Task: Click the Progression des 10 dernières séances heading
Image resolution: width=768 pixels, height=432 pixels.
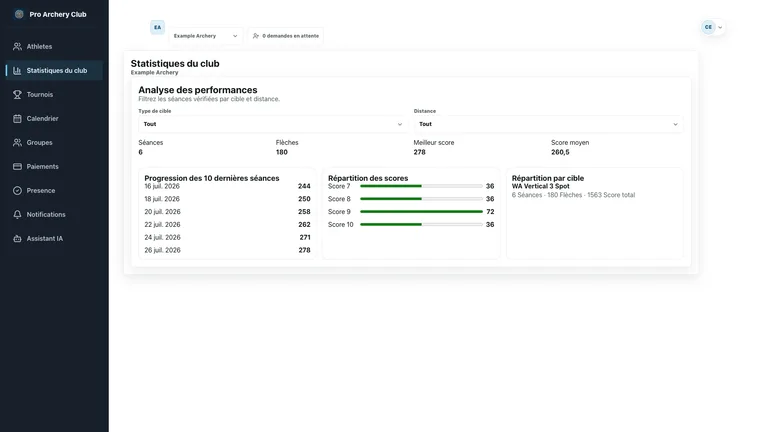Action: (x=212, y=178)
